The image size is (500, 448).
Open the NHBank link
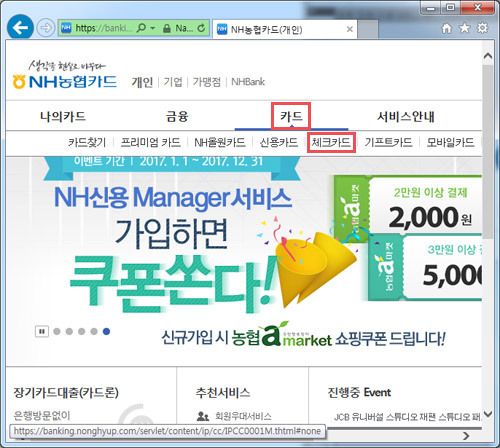pyautogui.click(x=248, y=82)
